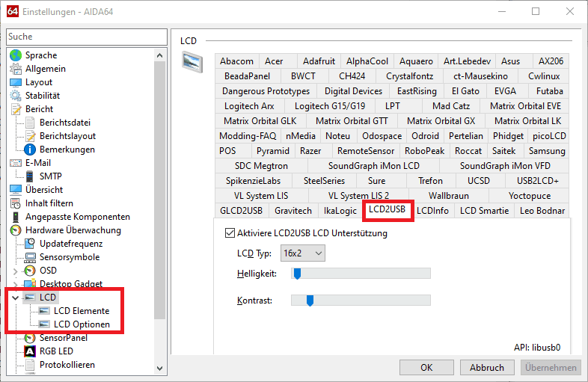Click the Layout monitor icon
Screen dimensions: 588x382
[x=16, y=82]
